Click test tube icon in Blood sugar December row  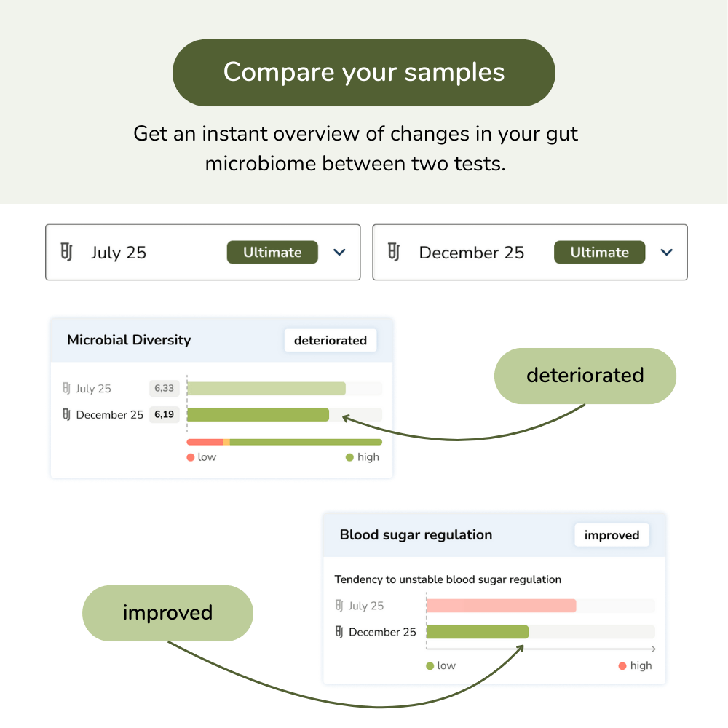point(339,632)
